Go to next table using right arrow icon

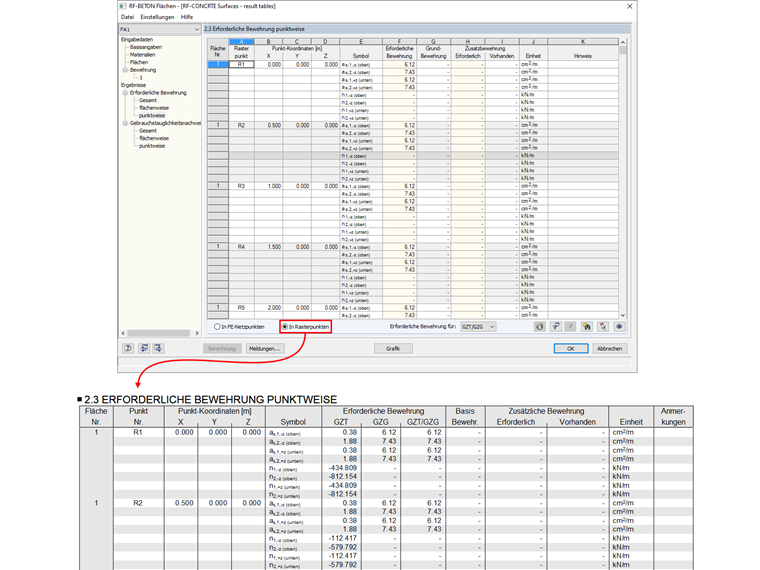[x=158, y=348]
